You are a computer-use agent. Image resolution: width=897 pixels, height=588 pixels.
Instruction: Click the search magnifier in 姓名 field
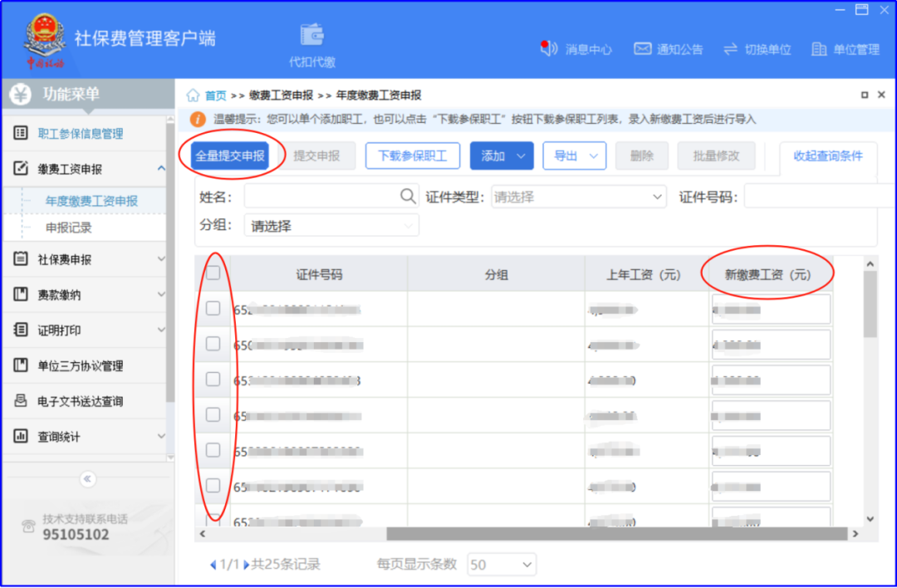pos(408,196)
